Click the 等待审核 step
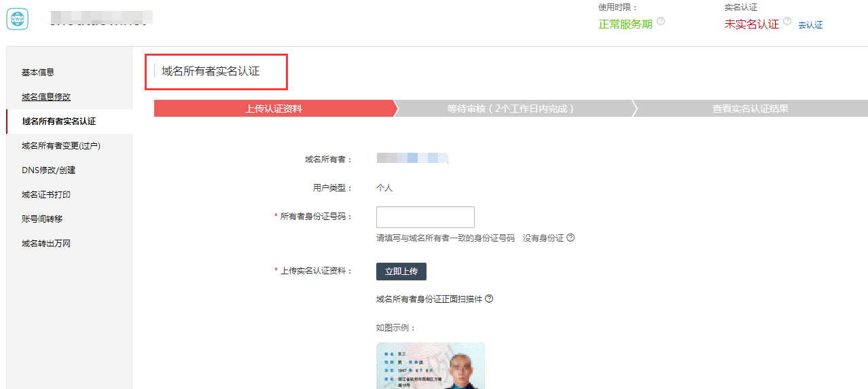The height and width of the screenshot is (389, 868). (511, 109)
